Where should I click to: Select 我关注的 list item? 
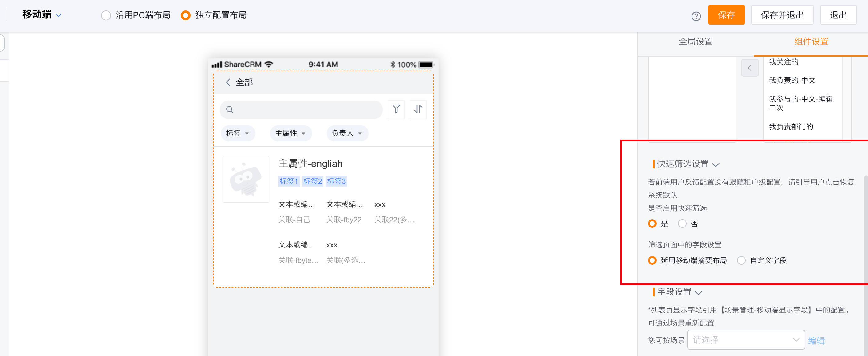point(783,62)
